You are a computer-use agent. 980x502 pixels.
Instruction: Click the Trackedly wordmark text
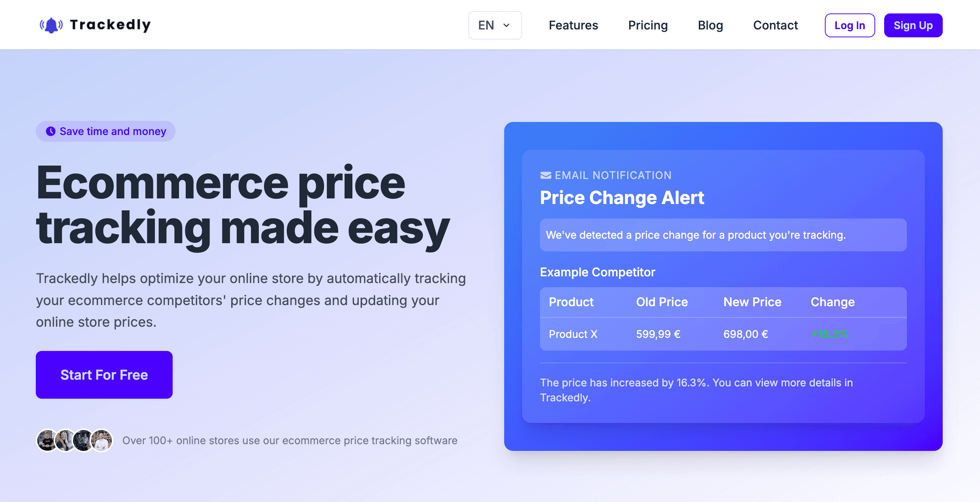coord(110,25)
